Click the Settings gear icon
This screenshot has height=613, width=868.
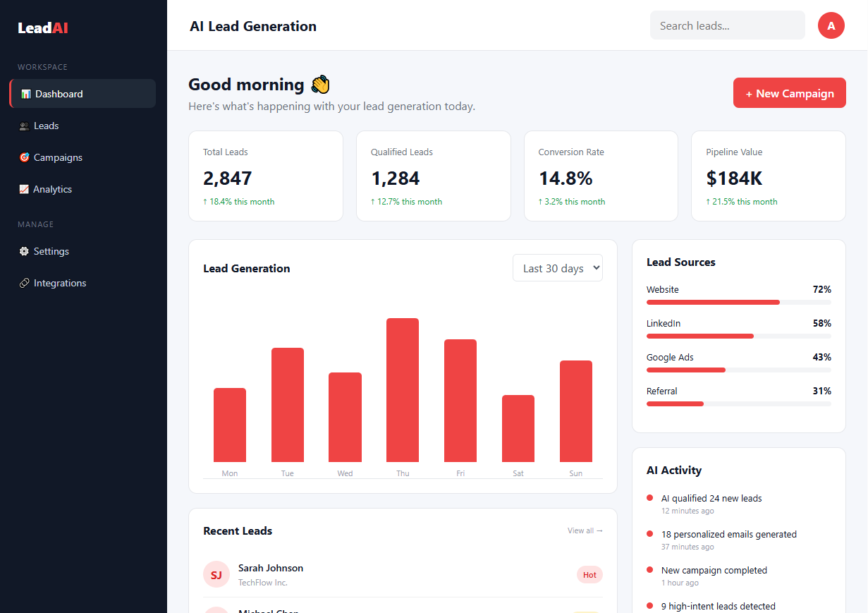[x=24, y=251]
